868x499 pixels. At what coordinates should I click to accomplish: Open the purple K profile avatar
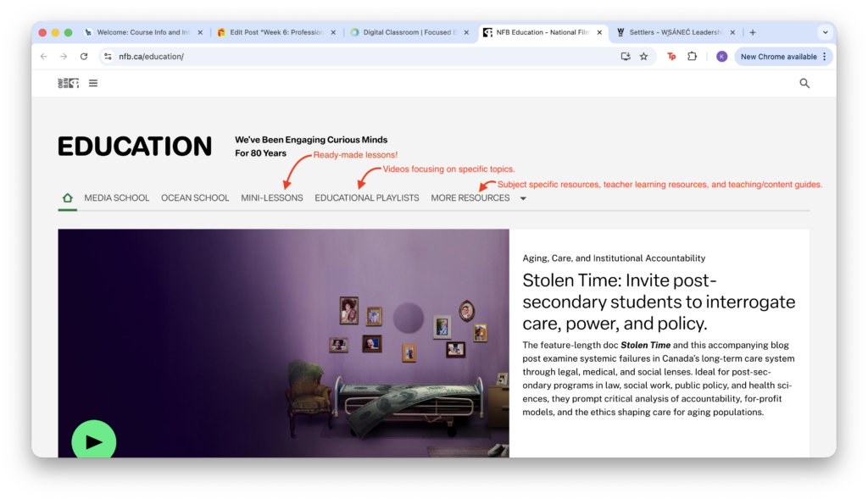(x=721, y=57)
